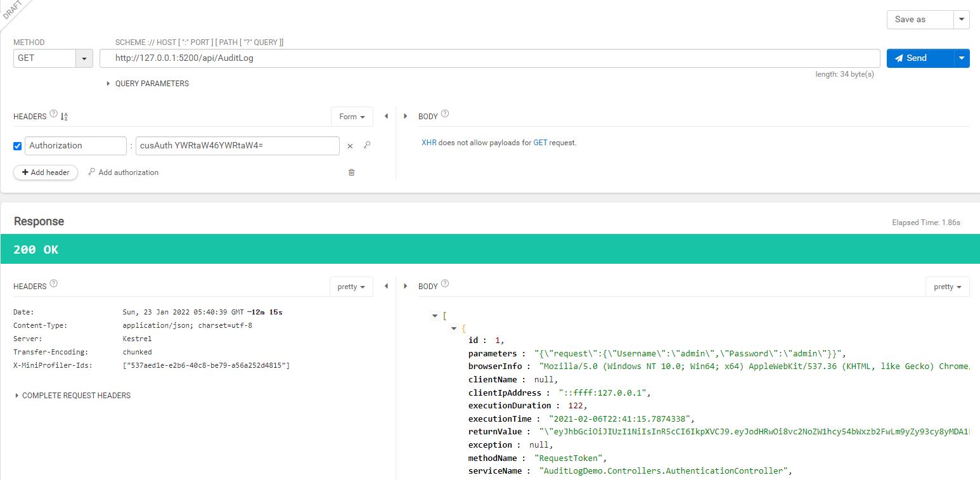
Task: Click the header sort A-Z icon
Action: point(64,117)
